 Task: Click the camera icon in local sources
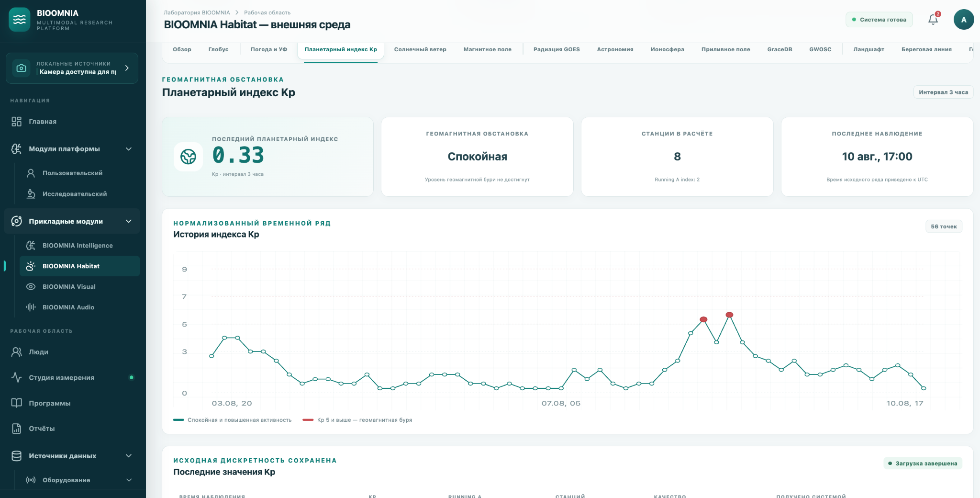click(21, 68)
